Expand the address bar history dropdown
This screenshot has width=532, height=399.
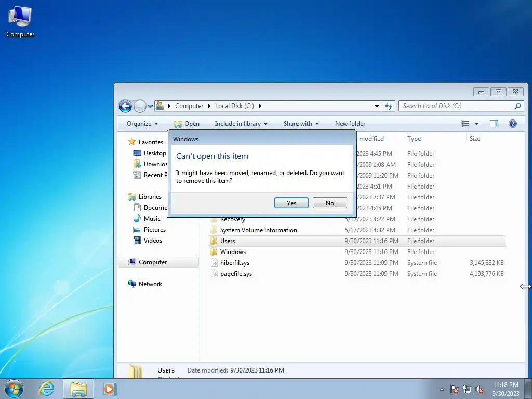(377, 106)
